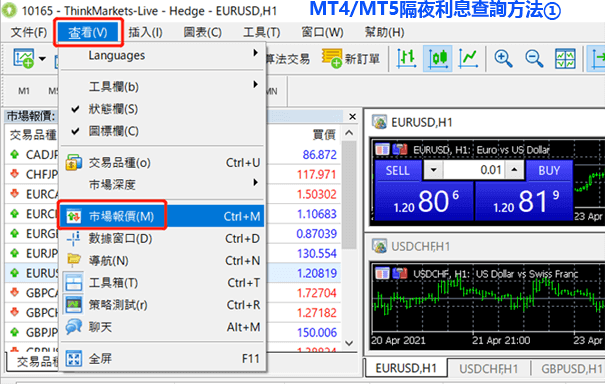Click the new chart toolbar icon
The height and width of the screenshot is (384, 605).
pyautogui.click(x=24, y=59)
